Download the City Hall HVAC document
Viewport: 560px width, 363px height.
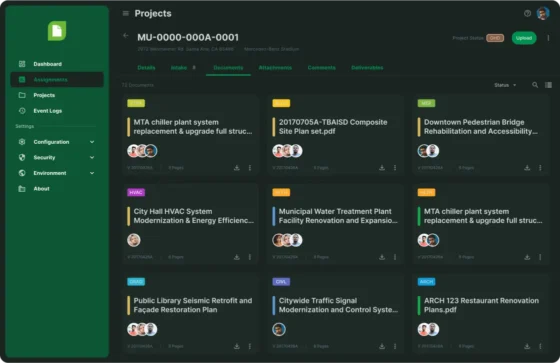(236, 257)
